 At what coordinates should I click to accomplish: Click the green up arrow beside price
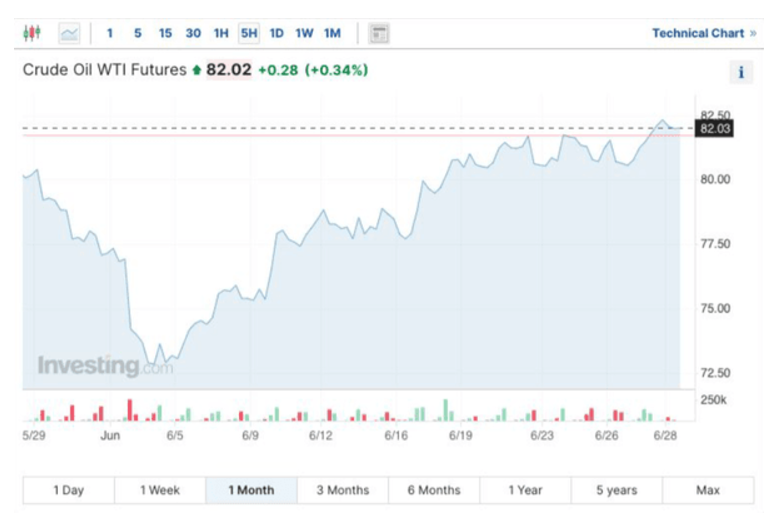pos(197,70)
